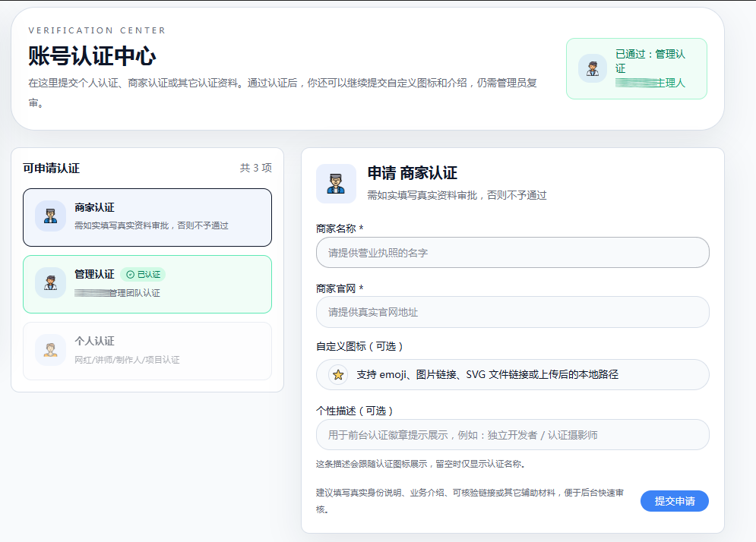Focus the 商家官网 input field
The width and height of the screenshot is (756, 542).
click(x=513, y=312)
